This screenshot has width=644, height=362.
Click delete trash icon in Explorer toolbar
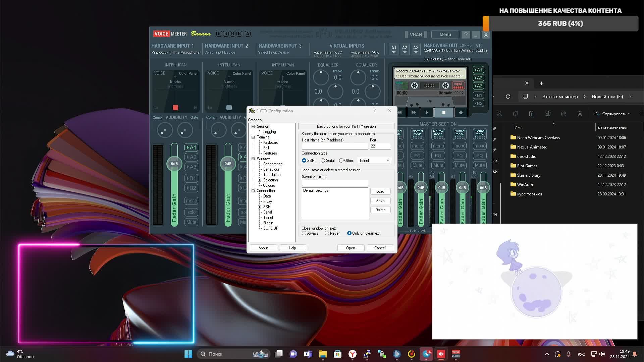point(580,114)
